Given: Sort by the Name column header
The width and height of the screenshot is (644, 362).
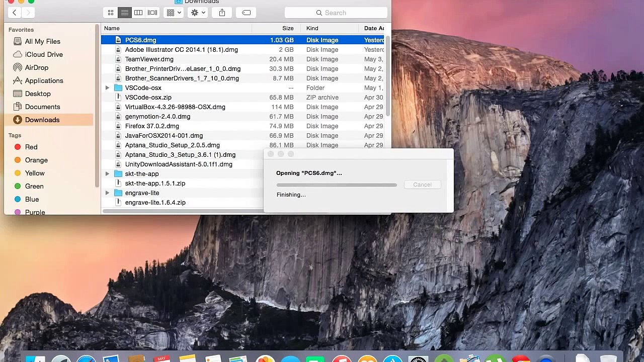Looking at the screenshot, I should 176,28.
